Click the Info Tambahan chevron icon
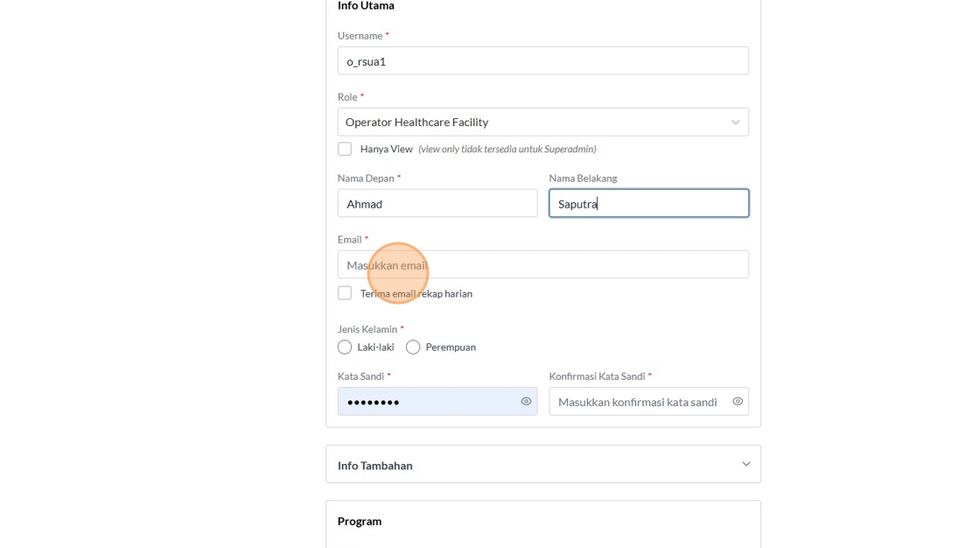The width and height of the screenshot is (980, 548). click(745, 464)
